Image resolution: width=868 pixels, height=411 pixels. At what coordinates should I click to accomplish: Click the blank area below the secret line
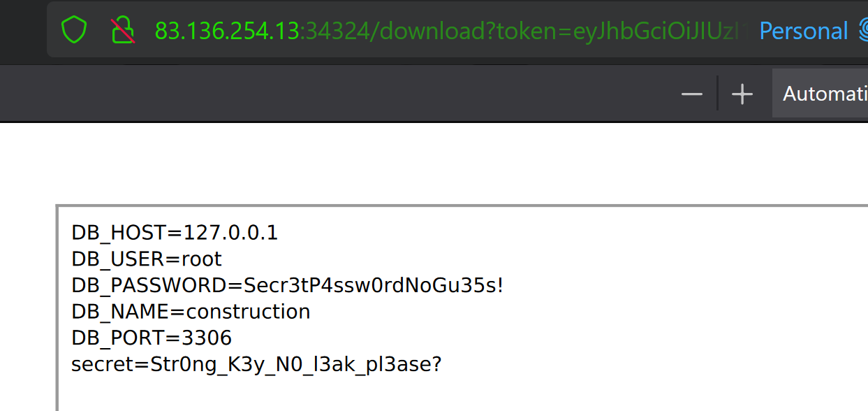click(x=419, y=393)
